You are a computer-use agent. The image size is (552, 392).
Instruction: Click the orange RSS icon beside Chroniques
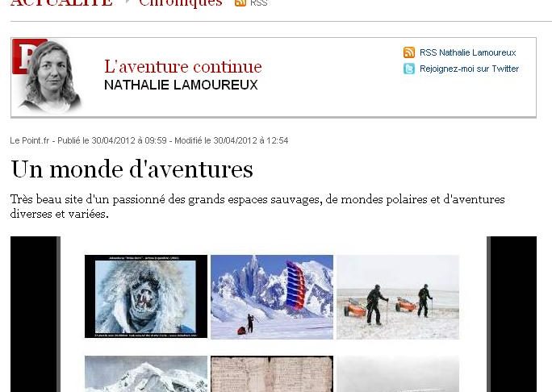[x=240, y=2]
